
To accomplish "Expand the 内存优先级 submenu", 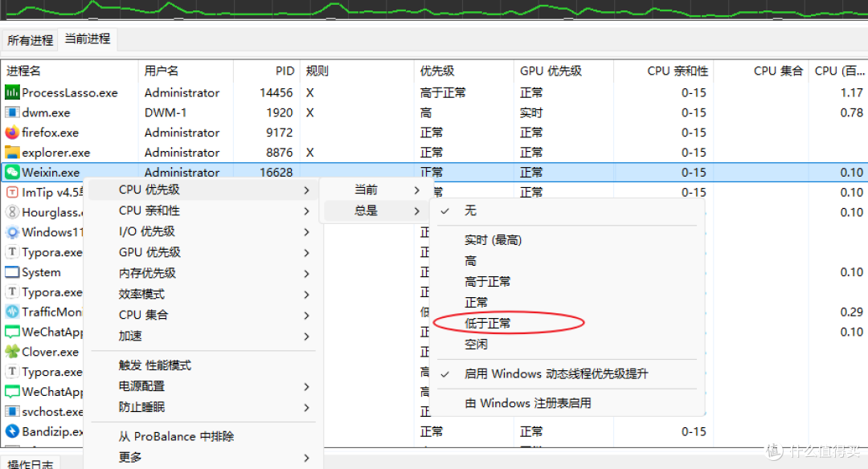I will point(203,273).
